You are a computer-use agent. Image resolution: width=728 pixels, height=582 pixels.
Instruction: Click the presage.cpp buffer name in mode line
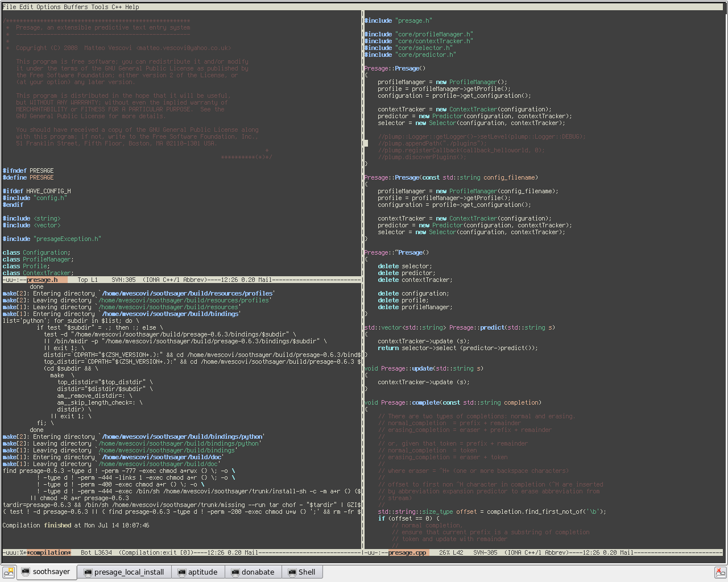407,552
